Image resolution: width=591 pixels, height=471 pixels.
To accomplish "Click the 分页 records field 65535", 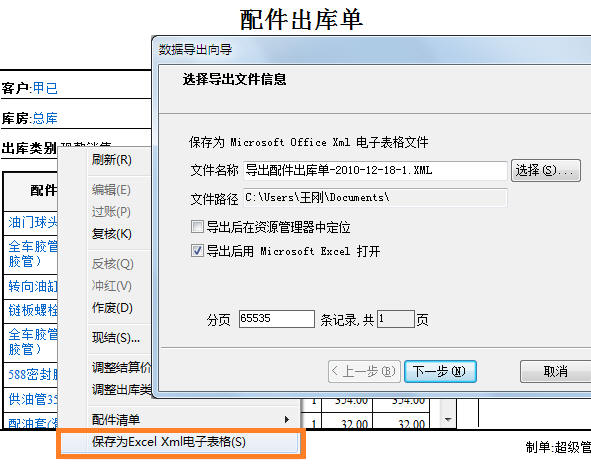I will 277,319.
